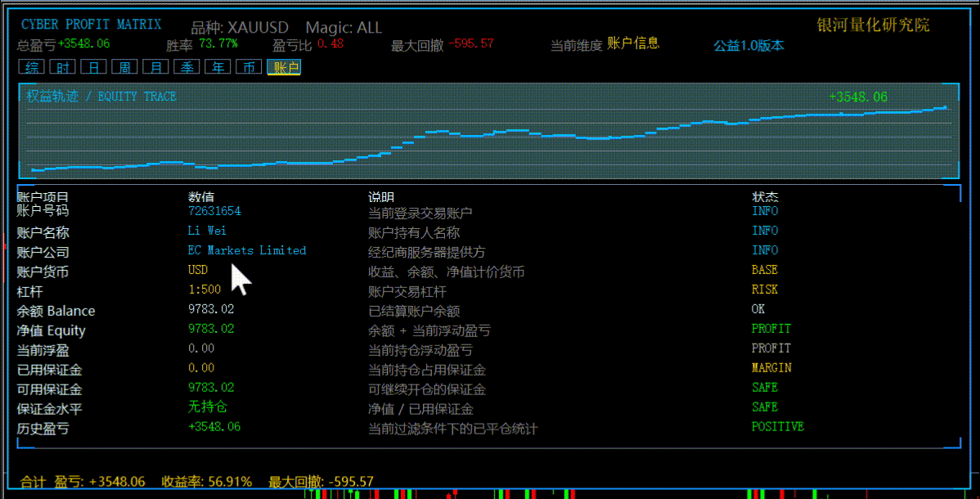Click the CYBER PROFIT MATRIX title
Image resolution: width=980 pixels, height=499 pixels.
(x=92, y=25)
